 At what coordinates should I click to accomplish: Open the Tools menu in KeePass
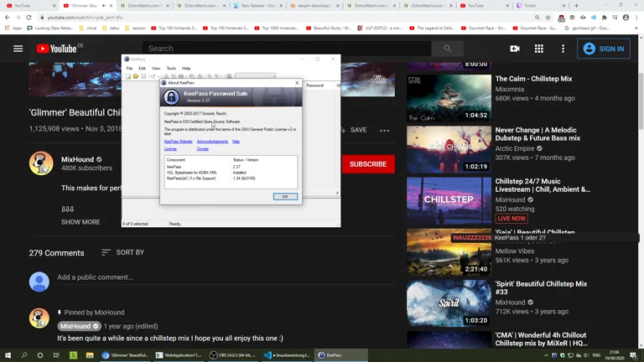170,69
